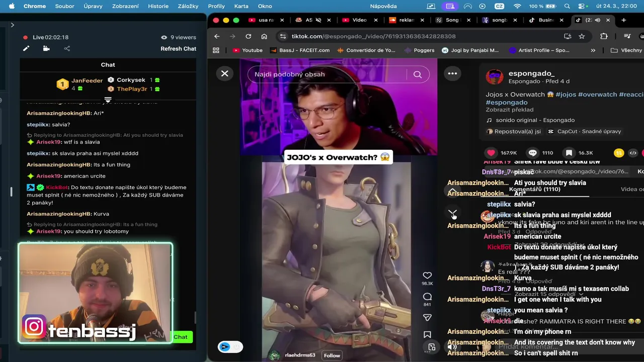Bookmark the post with the 16.3K icon
The image size is (644, 362).
tap(569, 153)
